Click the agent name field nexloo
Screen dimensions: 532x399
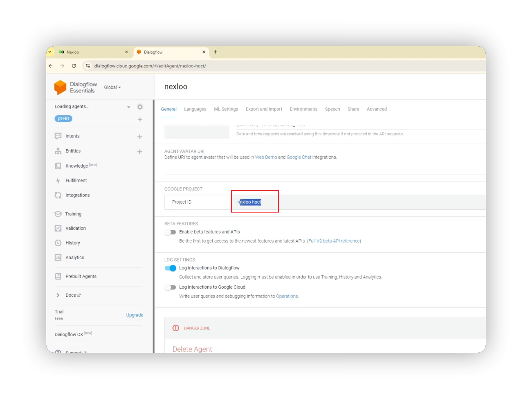tap(176, 87)
